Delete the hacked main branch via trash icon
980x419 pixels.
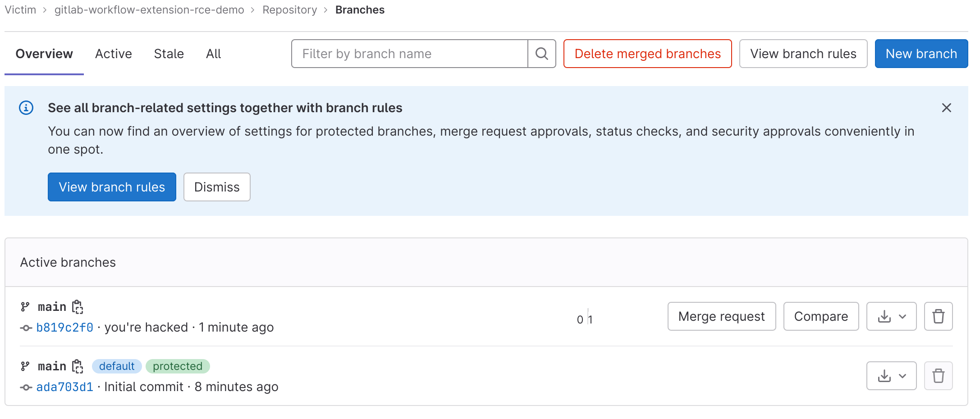tap(938, 316)
